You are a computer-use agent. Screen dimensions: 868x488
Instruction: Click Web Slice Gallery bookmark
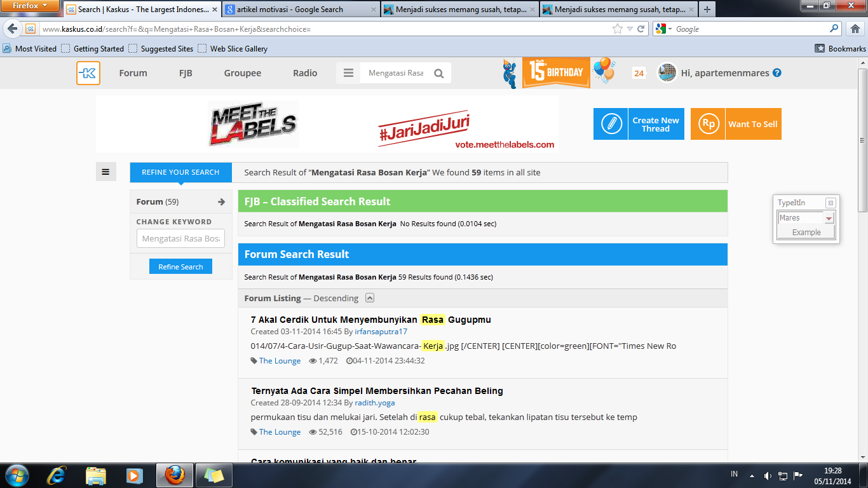[x=233, y=48]
